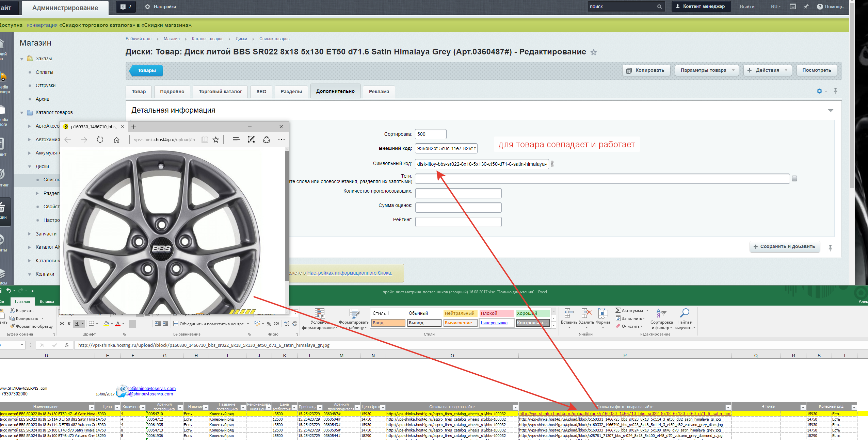Toggle the checkbox next to Теги field
This screenshot has width=868, height=440.
point(794,179)
